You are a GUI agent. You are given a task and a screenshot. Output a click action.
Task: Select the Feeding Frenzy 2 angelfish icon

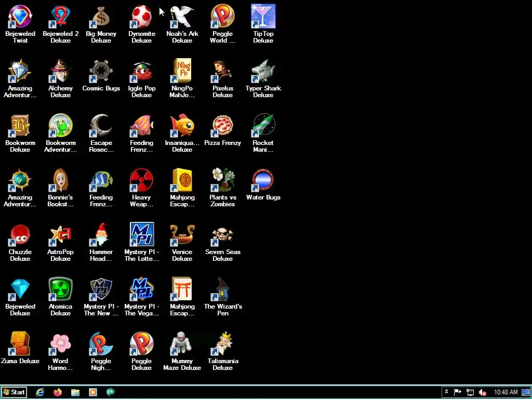pyautogui.click(x=101, y=180)
